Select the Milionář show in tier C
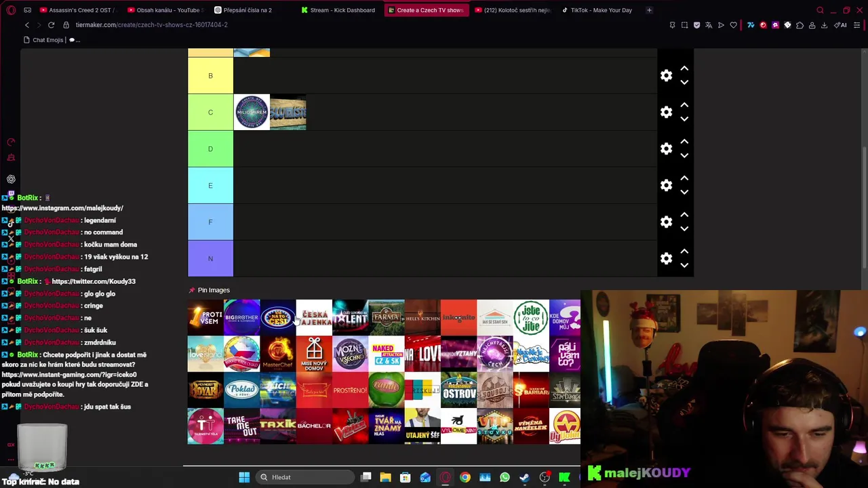This screenshot has height=488, width=868. click(252, 113)
